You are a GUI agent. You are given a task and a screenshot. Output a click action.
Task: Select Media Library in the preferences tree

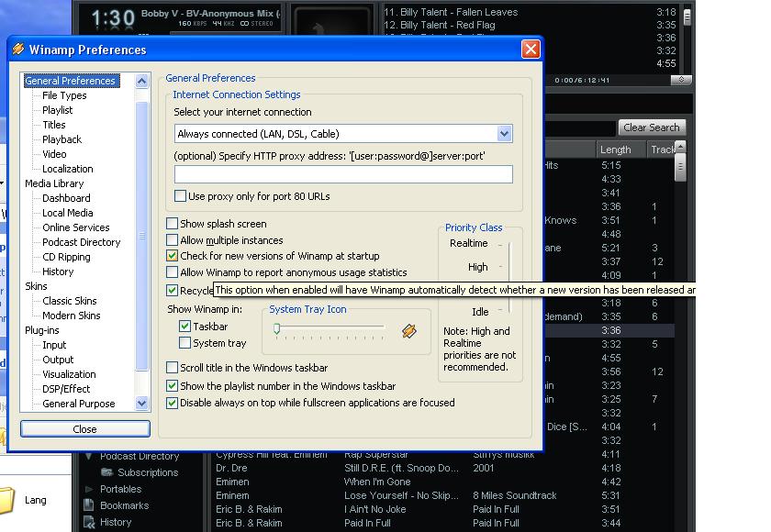(x=54, y=183)
